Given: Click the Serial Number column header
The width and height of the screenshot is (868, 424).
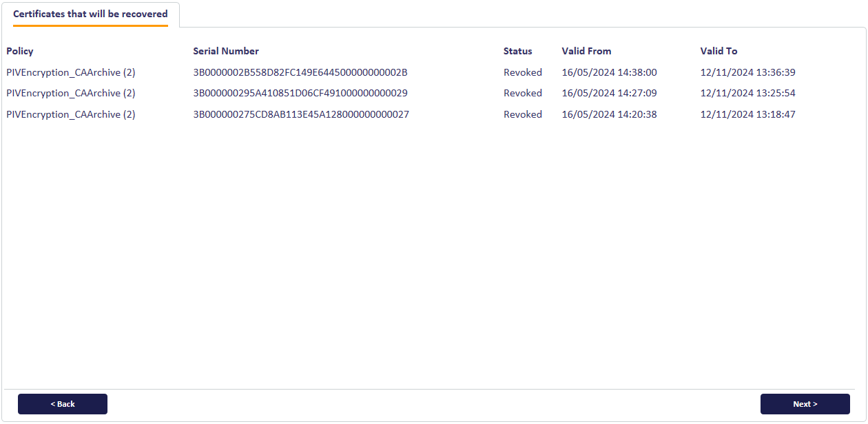Looking at the screenshot, I should 226,51.
